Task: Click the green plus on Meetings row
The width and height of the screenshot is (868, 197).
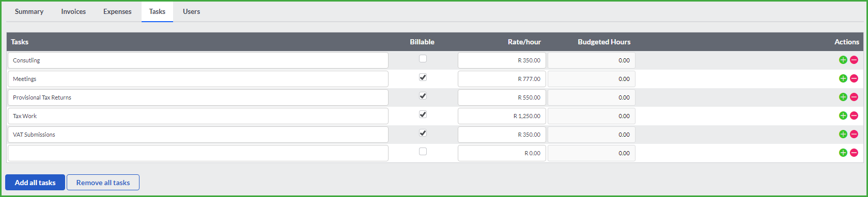Action: pos(843,78)
